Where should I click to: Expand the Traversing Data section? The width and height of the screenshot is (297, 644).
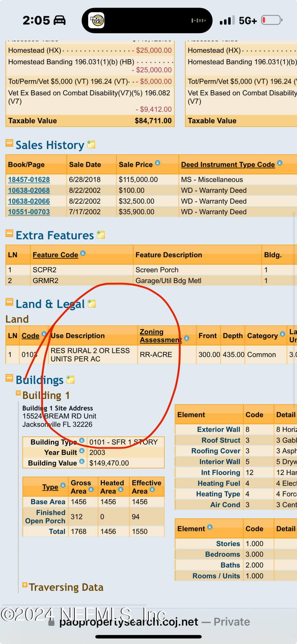[25, 585]
